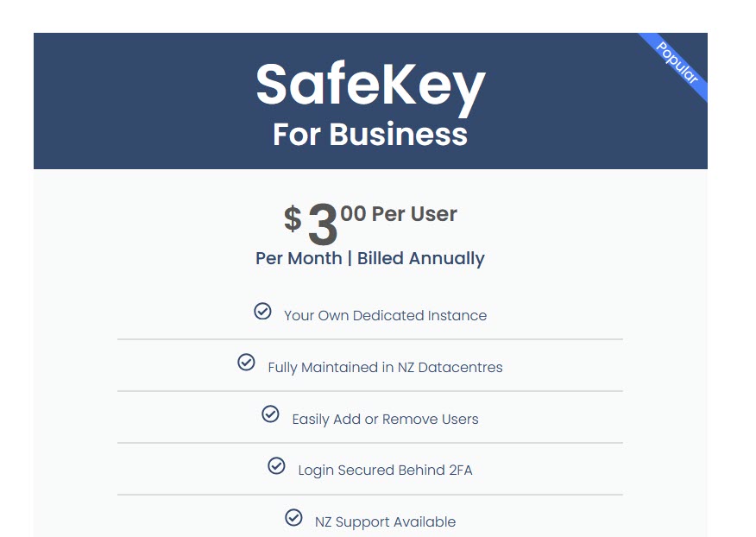Click the Per Month text
Image resolution: width=756 pixels, height=537 pixels.
point(299,258)
